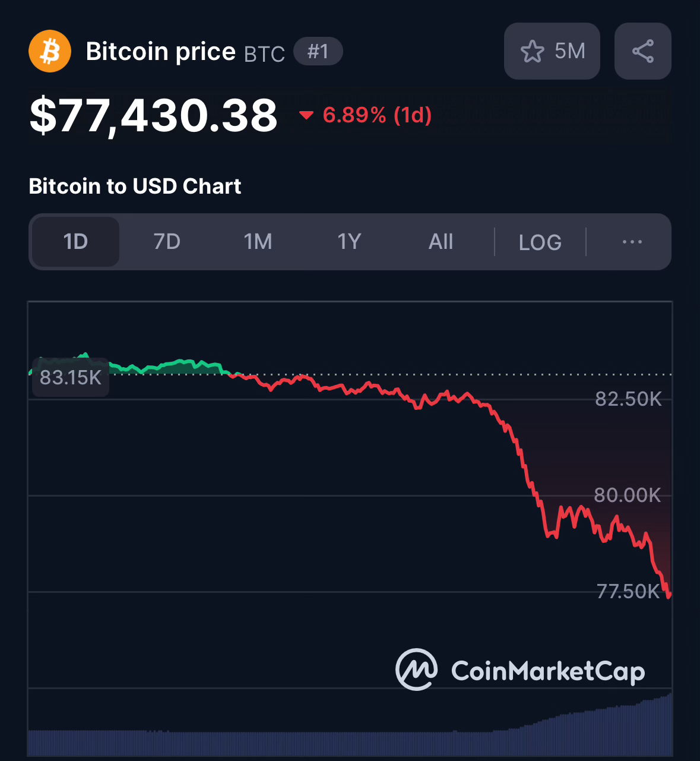Click the 5M watchlist count

coord(570,52)
